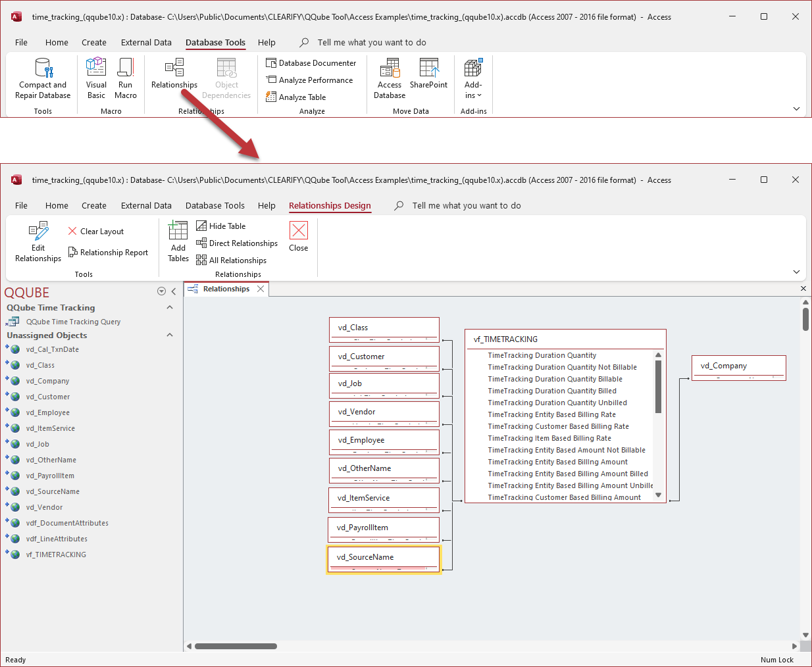Screen dimensions: 812x667
Task: Open navigation pane options dropdown arrow
Action: click(x=161, y=291)
